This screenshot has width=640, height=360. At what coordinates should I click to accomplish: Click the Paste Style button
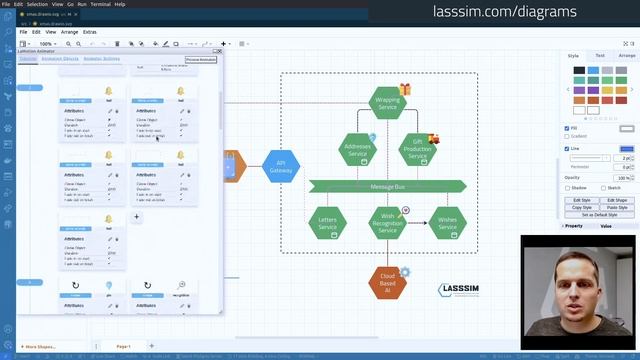point(617,208)
